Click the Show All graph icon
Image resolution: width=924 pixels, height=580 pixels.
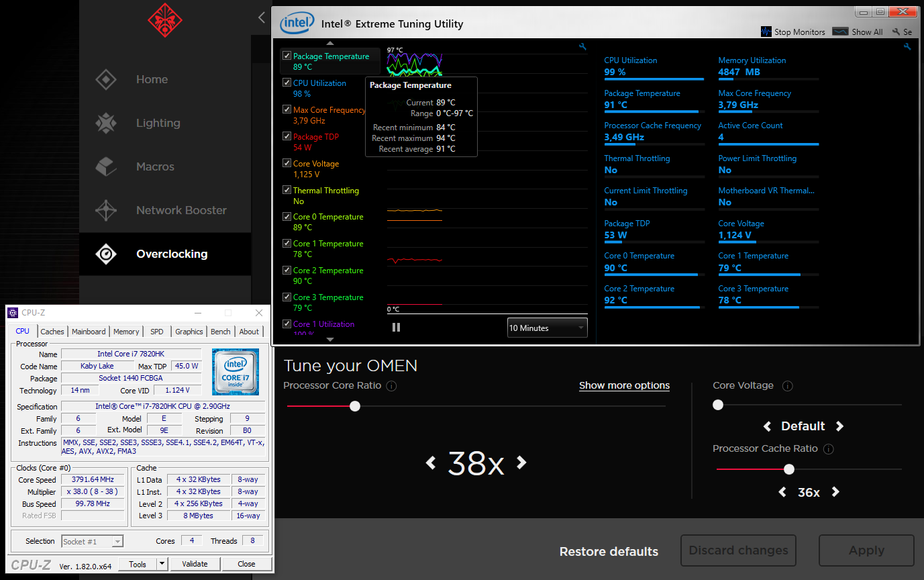coord(840,32)
